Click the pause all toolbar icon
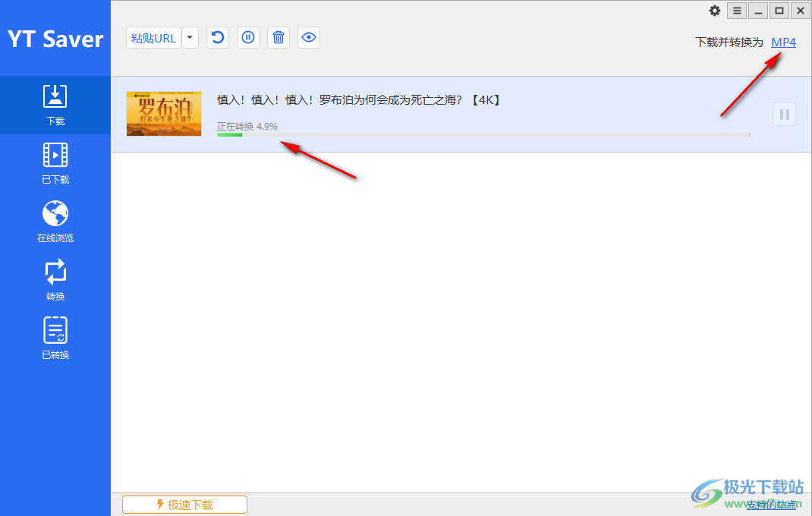 (x=248, y=38)
